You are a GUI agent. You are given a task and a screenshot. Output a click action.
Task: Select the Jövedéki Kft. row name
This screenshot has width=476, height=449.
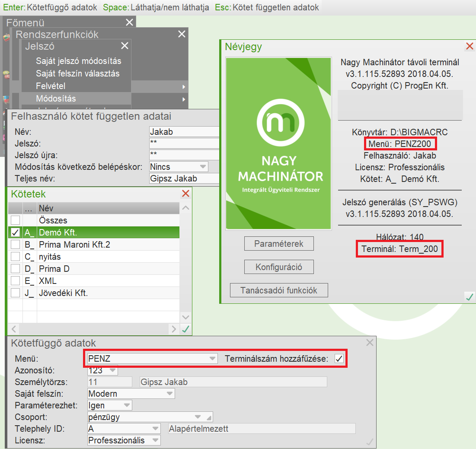63,293
